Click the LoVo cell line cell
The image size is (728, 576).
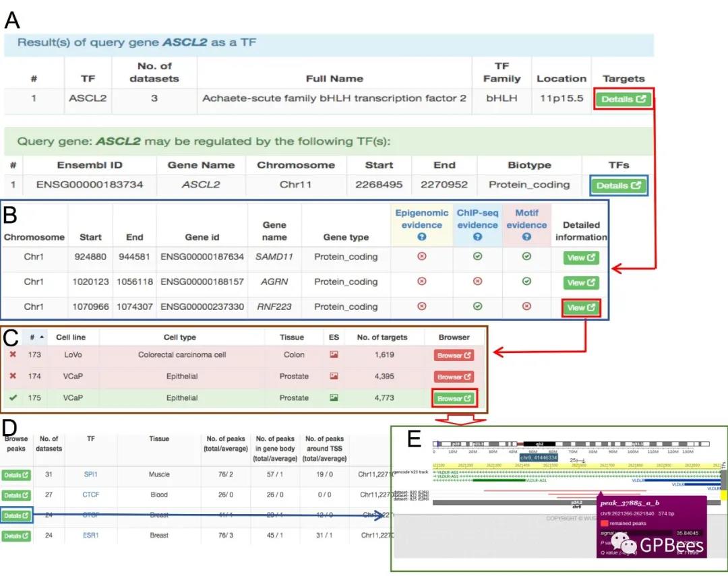click(x=73, y=354)
